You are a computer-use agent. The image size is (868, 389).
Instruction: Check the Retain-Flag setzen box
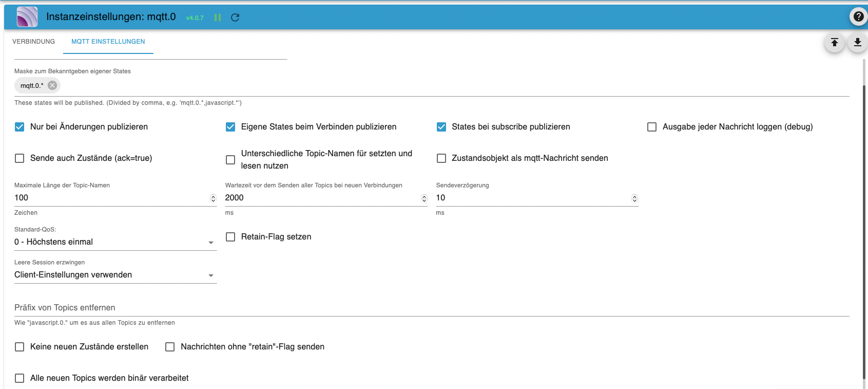coord(230,237)
